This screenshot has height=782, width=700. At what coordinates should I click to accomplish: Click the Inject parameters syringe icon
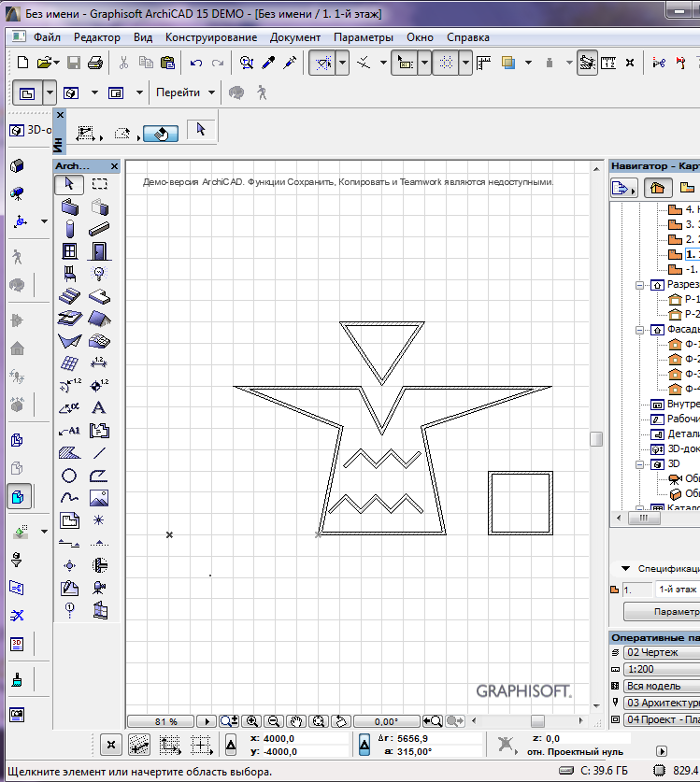[x=290, y=63]
